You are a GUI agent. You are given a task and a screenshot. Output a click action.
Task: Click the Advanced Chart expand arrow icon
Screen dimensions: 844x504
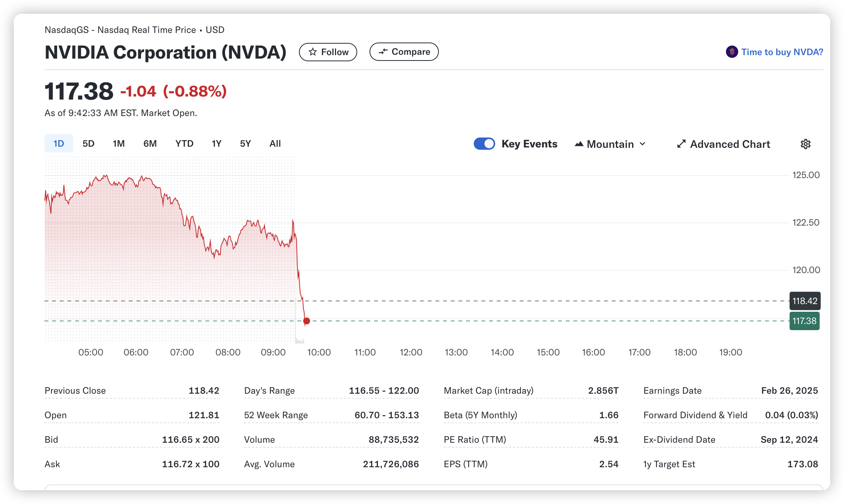(x=681, y=144)
